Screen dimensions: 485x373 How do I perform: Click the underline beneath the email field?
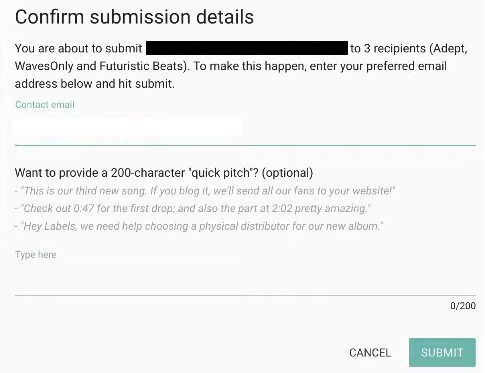pos(245,145)
